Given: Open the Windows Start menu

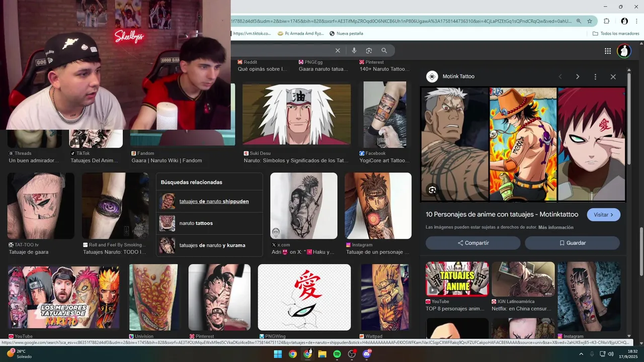Looking at the screenshot, I should pos(278,354).
